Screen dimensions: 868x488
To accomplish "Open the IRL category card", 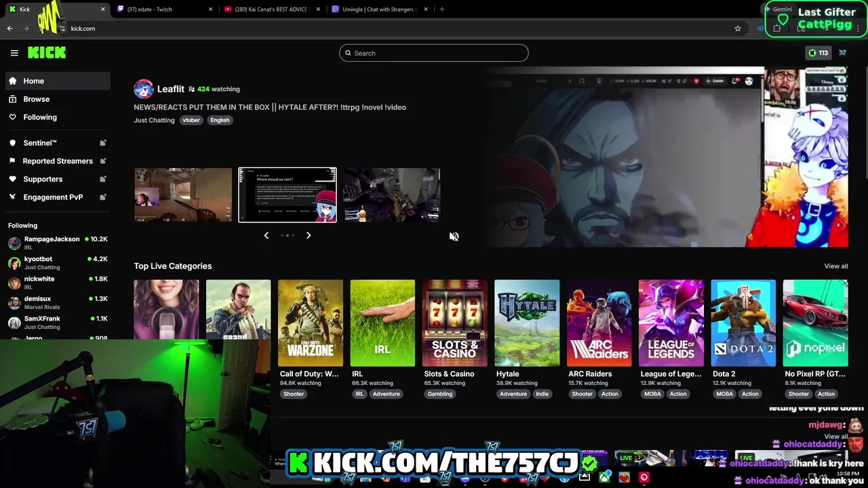I will click(382, 323).
